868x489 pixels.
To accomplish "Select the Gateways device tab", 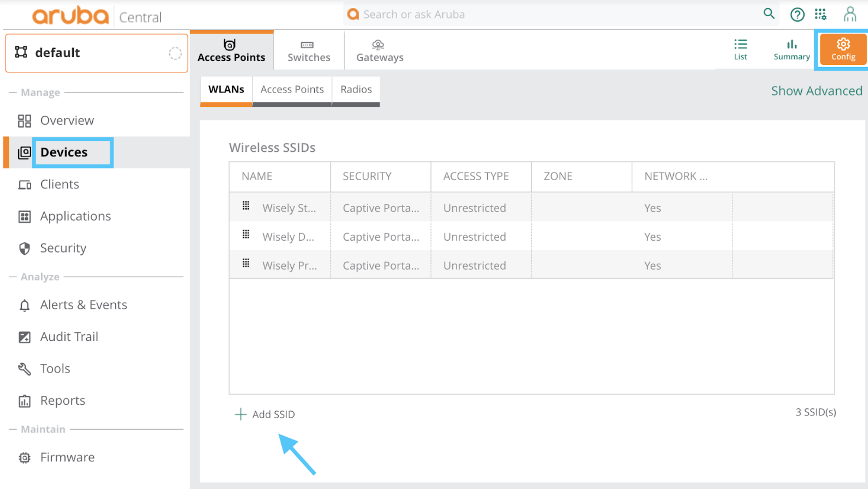I will pos(379,50).
